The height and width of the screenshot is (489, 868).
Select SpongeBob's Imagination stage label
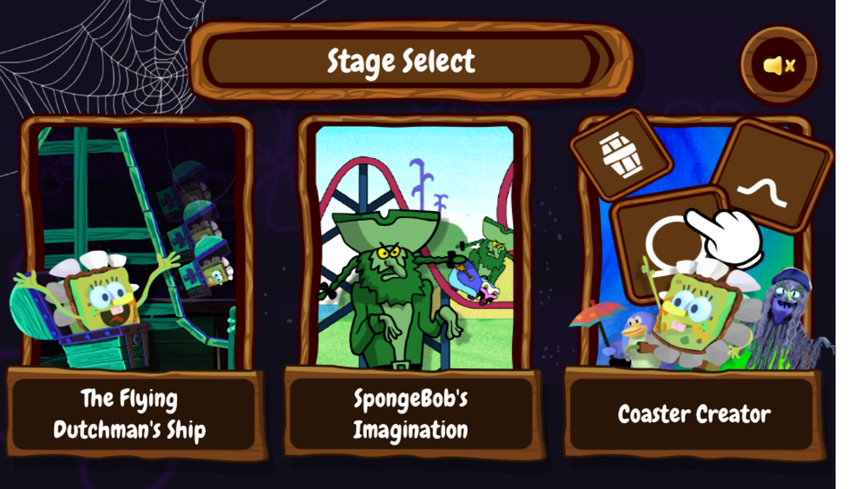tap(411, 413)
